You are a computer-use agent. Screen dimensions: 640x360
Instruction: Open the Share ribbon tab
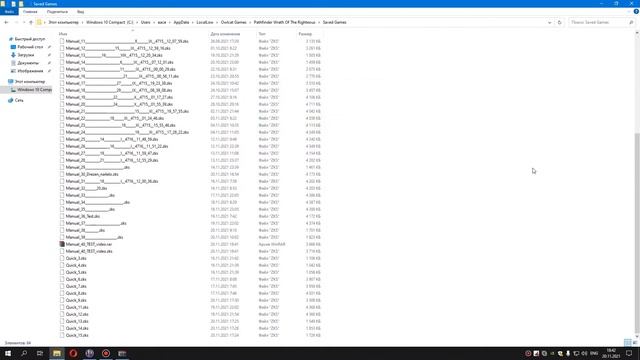tap(57, 12)
